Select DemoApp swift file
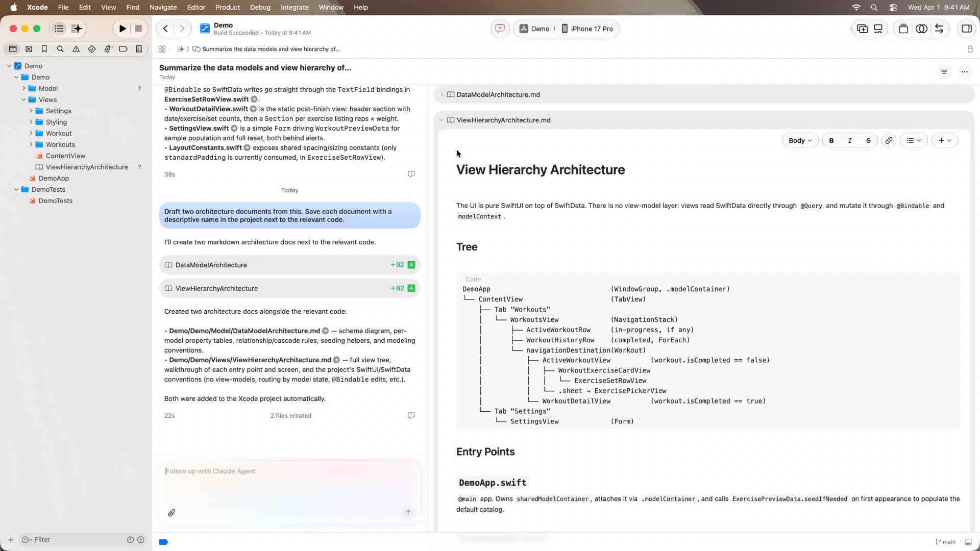This screenshot has width=980, height=551. (54, 178)
